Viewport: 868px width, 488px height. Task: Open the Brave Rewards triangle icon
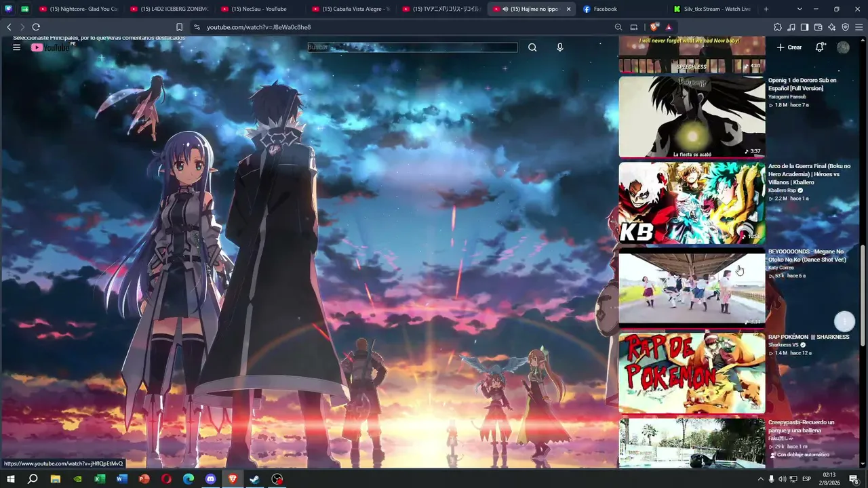point(669,27)
